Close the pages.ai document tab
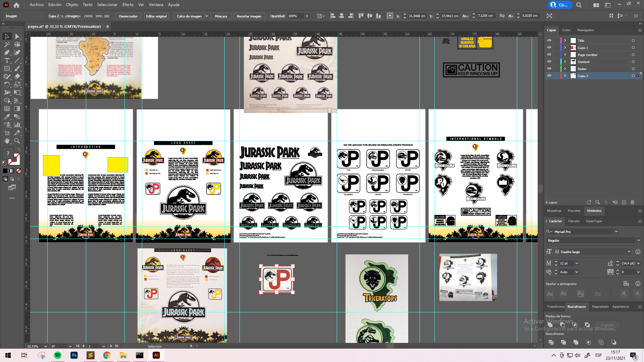The height and width of the screenshot is (362, 644). [108, 26]
